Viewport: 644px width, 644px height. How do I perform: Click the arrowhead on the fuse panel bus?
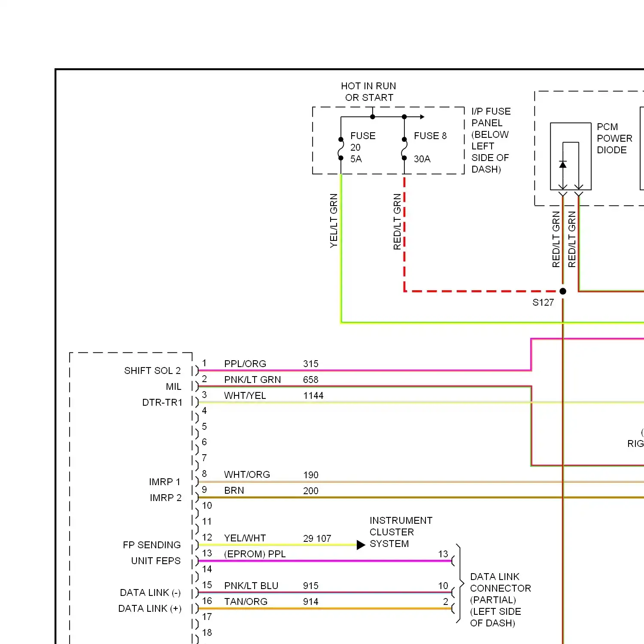(x=422, y=117)
